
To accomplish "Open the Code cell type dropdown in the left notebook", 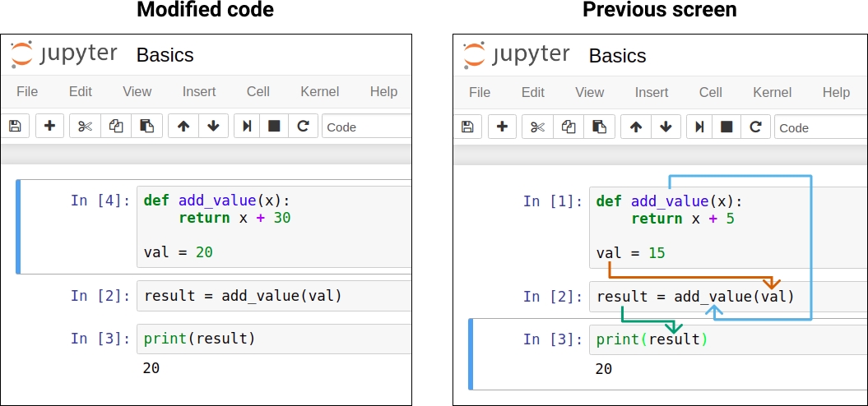I will coord(366,127).
